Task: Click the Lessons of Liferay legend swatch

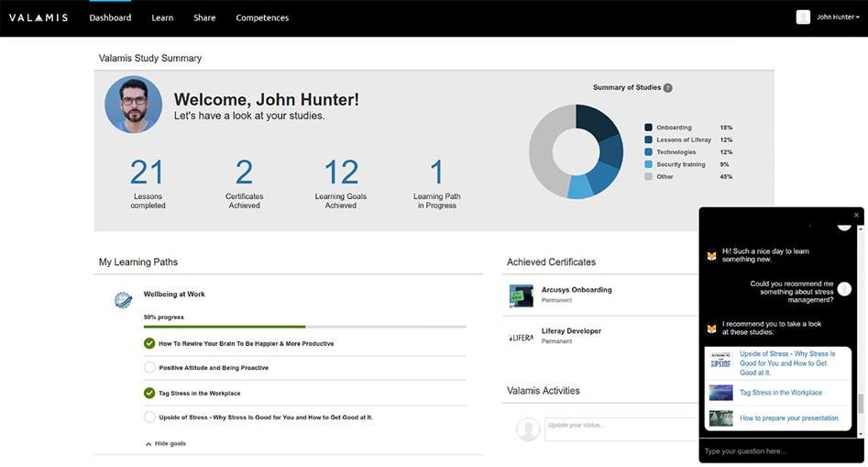Action: [648, 139]
